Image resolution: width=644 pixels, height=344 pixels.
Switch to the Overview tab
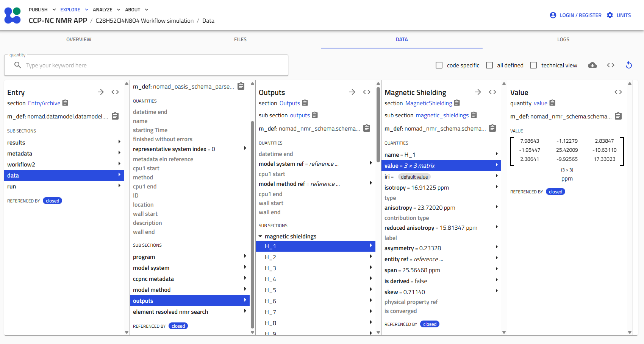click(79, 39)
